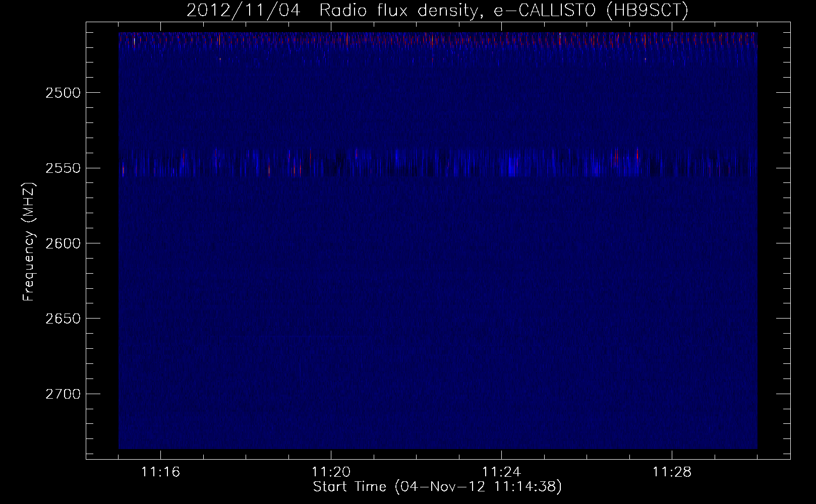Select the 2500 frequency axis label
The height and width of the screenshot is (504, 816).
point(63,93)
